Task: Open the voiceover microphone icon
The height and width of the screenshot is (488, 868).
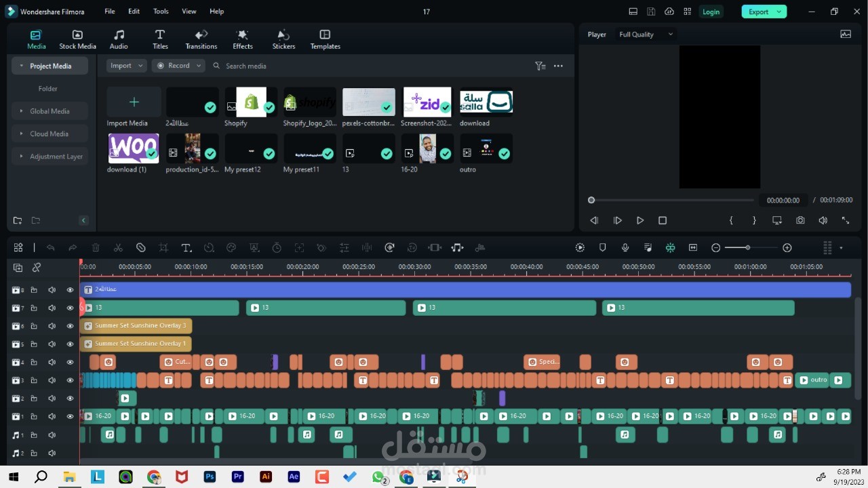Action: (x=625, y=248)
